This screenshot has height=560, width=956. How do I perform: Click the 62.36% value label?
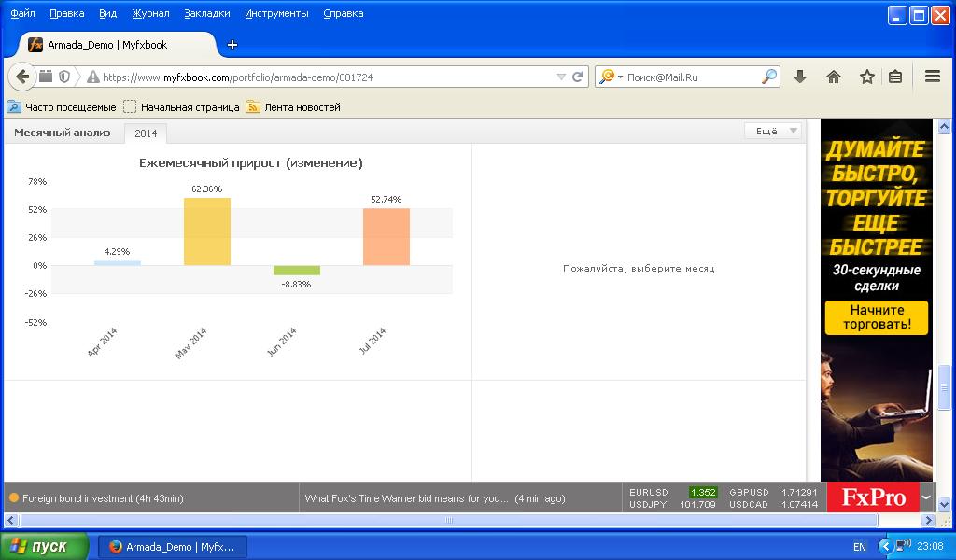(206, 189)
